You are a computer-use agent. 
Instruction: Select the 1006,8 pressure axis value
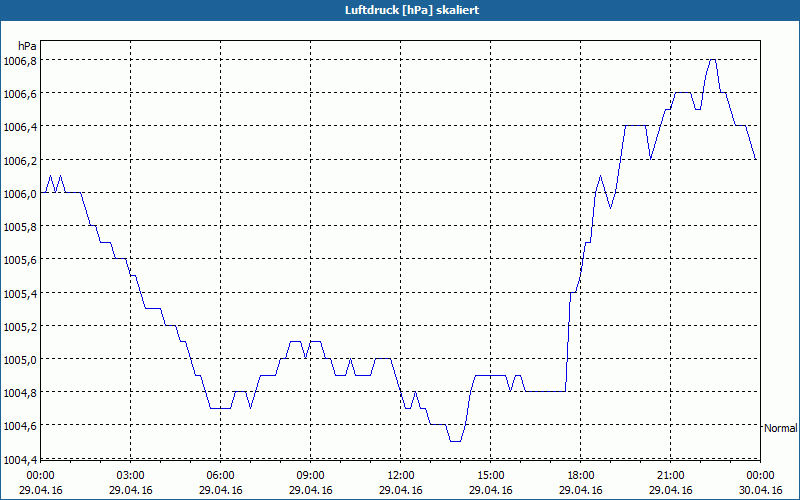[x=20, y=62]
